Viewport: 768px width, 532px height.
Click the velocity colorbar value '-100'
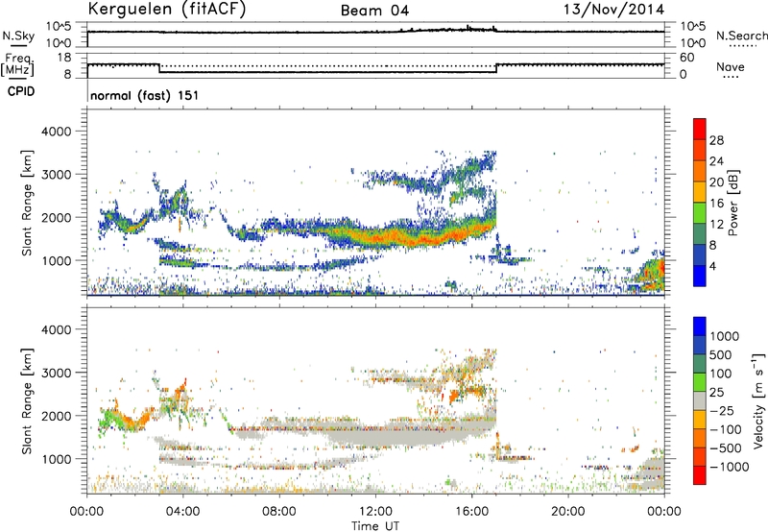coord(726,429)
